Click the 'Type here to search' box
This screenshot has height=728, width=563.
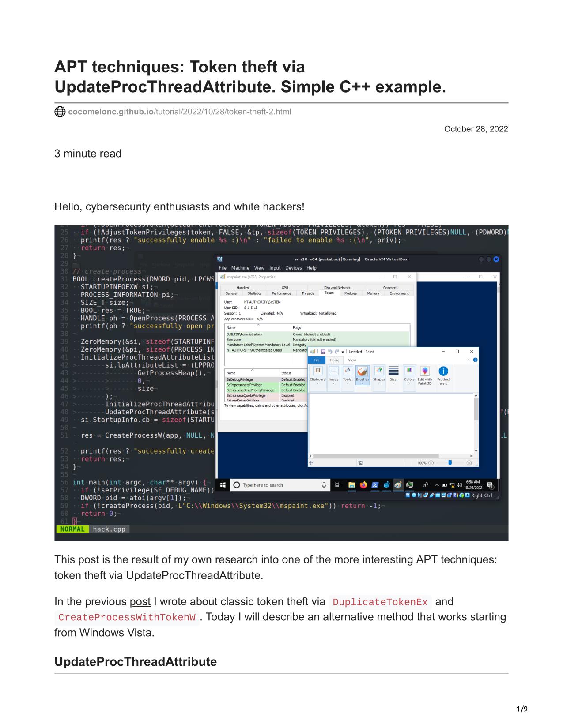280,485
